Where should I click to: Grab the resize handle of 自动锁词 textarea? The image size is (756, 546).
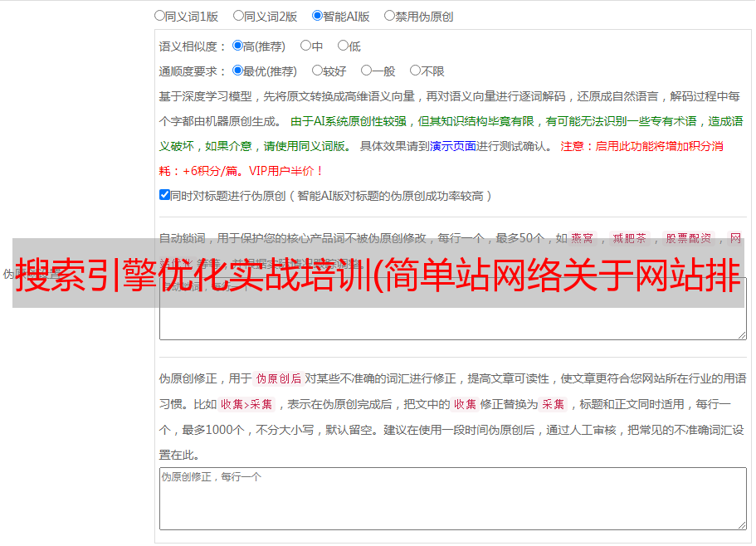742,335
